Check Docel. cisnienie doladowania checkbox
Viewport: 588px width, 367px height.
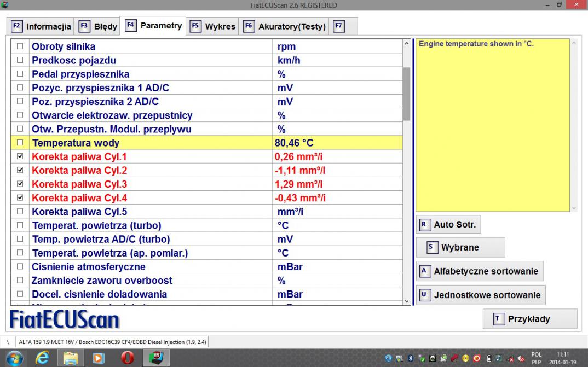pos(20,294)
